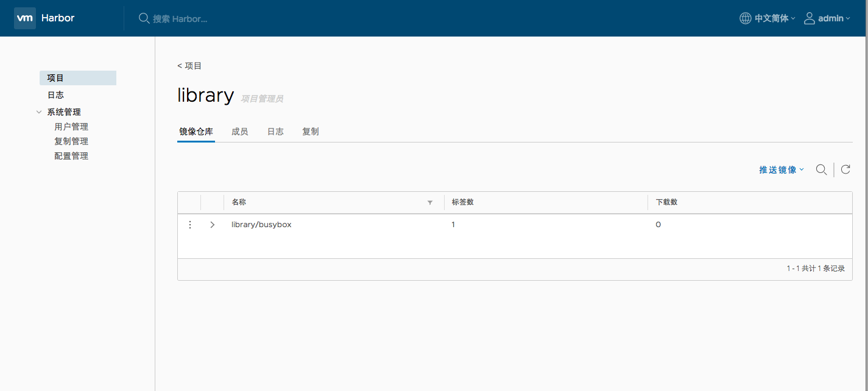Image resolution: width=868 pixels, height=391 pixels.
Task: Switch to the 成员 tab
Action: click(x=240, y=132)
